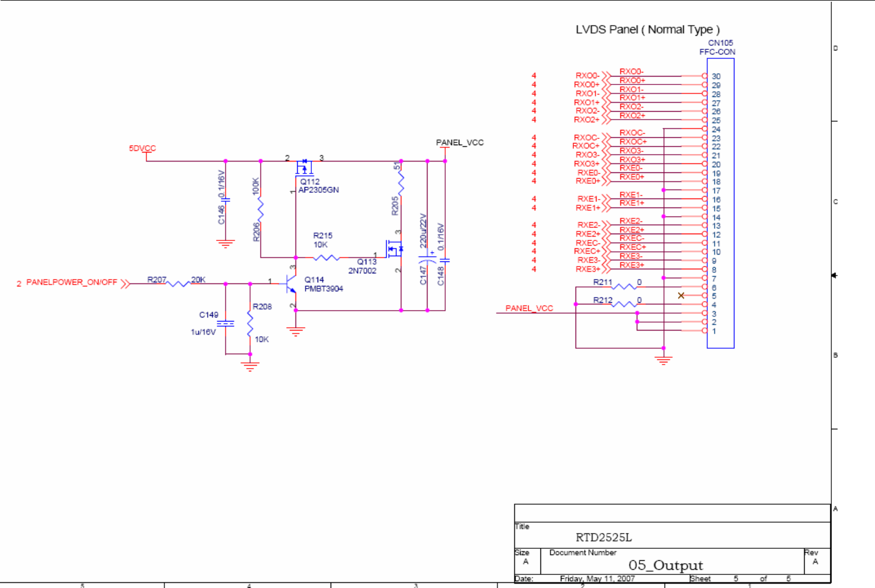Select the 220u/22V capacitor value
875x588 pixels.
[x=423, y=231]
